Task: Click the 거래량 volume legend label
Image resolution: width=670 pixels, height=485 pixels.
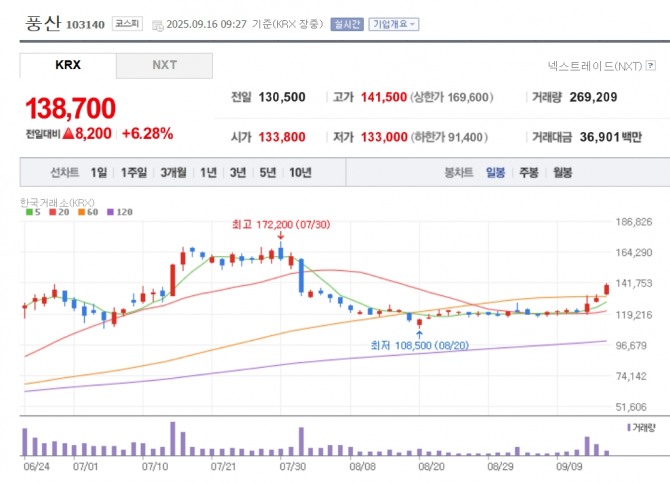Action: pyautogui.click(x=641, y=427)
